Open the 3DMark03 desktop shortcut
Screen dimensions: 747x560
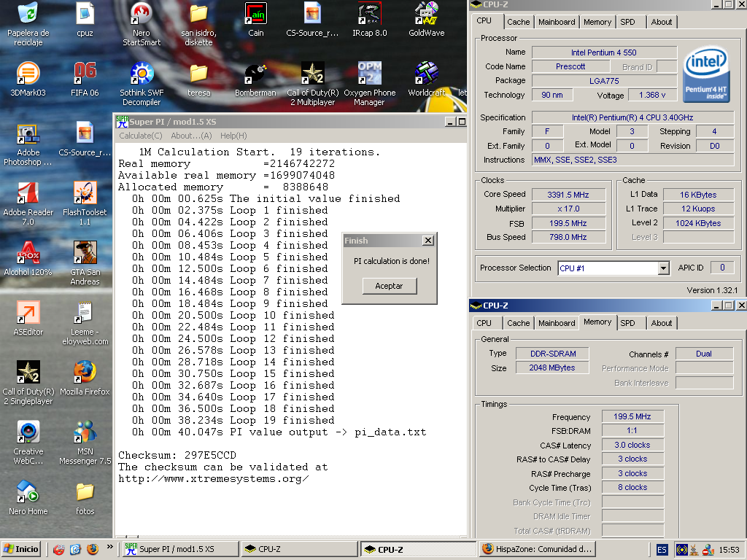(28, 74)
